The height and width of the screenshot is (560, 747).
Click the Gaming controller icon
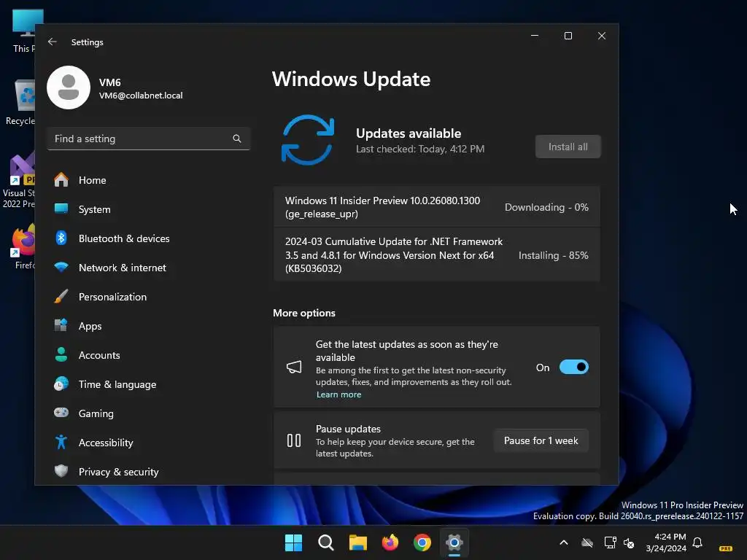[61, 413]
